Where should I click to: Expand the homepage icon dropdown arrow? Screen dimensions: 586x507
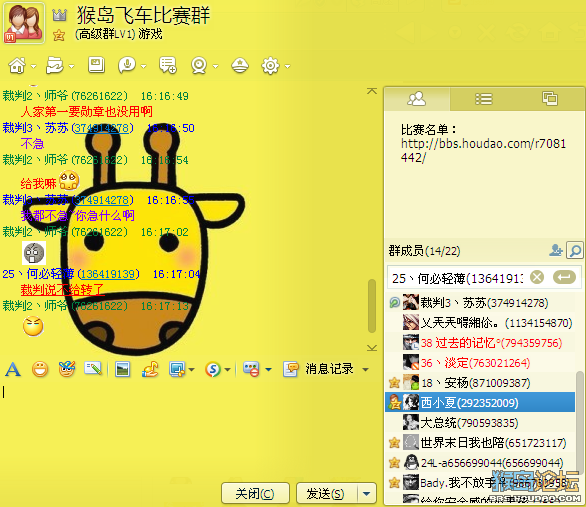(34, 67)
